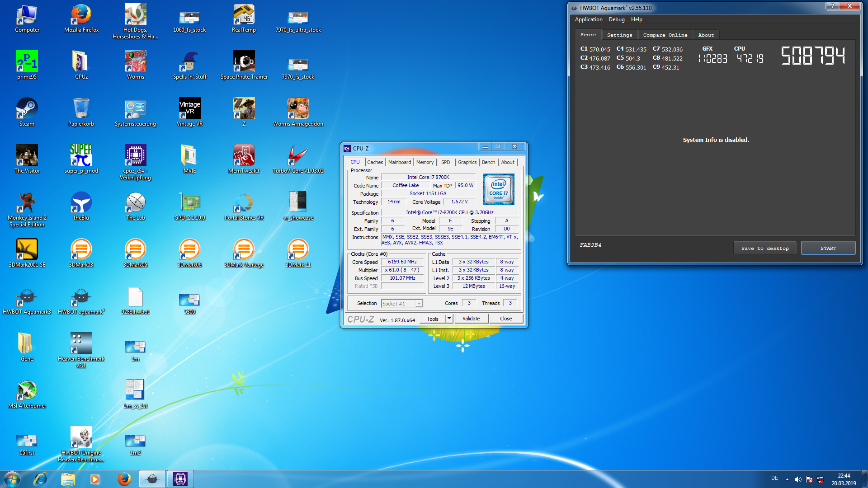
Task: Open the About tab in CPU-Z
Action: 507,162
